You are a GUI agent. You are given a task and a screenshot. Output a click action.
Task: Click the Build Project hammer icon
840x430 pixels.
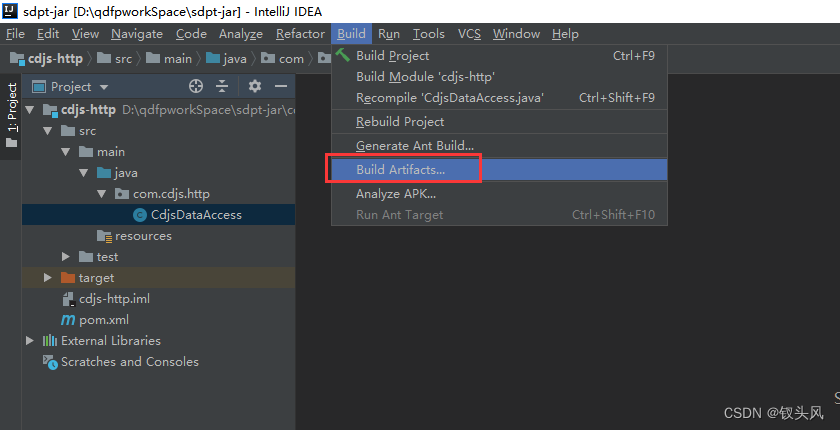point(342,55)
